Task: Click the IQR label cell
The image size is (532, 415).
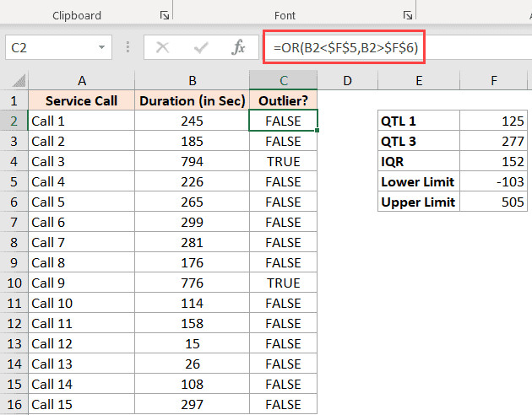Action: pos(419,161)
